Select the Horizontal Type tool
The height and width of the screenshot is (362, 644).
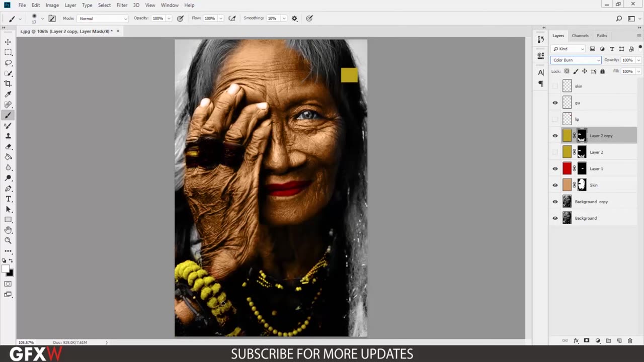pyautogui.click(x=8, y=199)
